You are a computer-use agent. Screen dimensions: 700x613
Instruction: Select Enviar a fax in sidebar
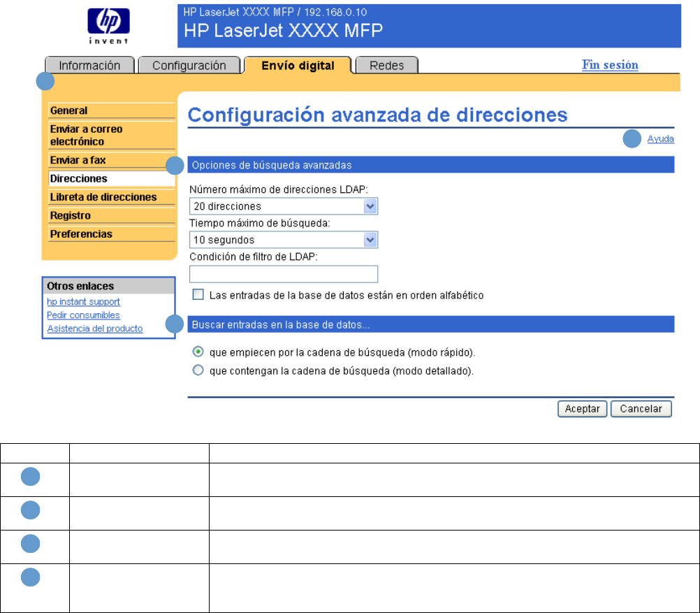112,160
